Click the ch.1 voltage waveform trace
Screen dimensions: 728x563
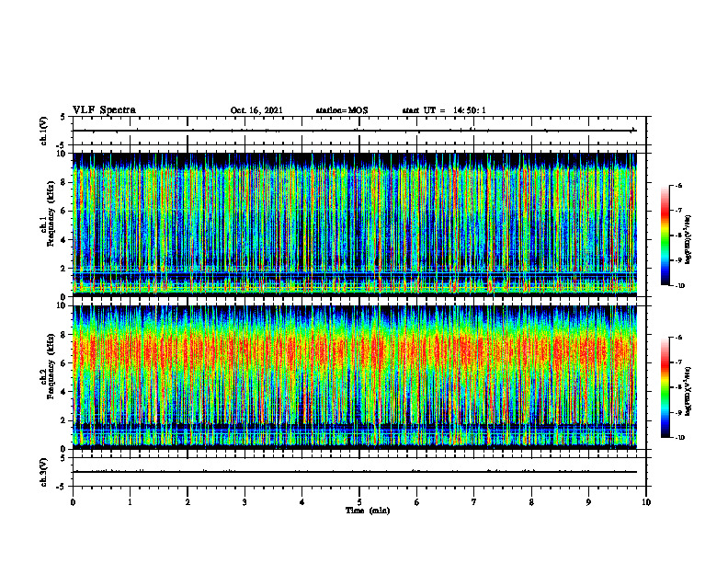click(355, 131)
